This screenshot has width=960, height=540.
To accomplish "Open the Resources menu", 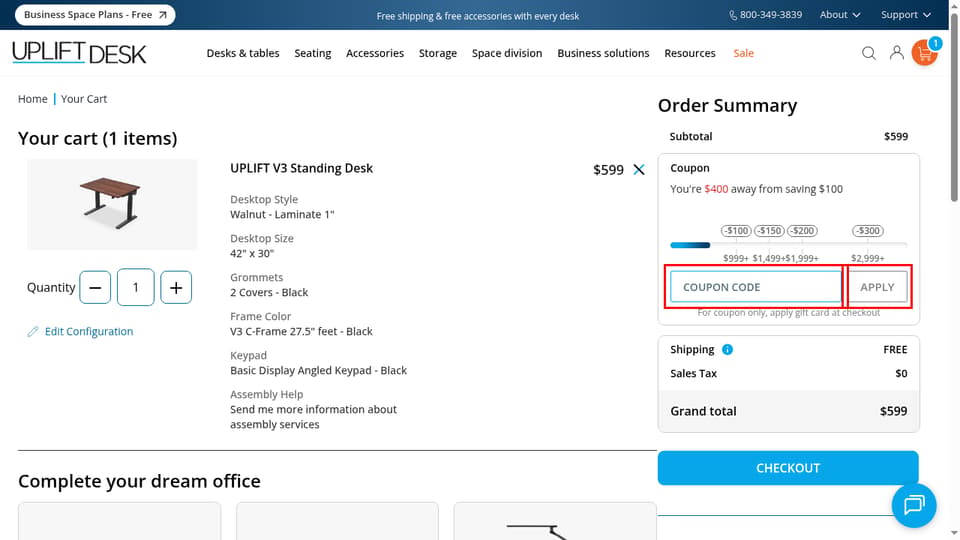I will coord(689,53).
